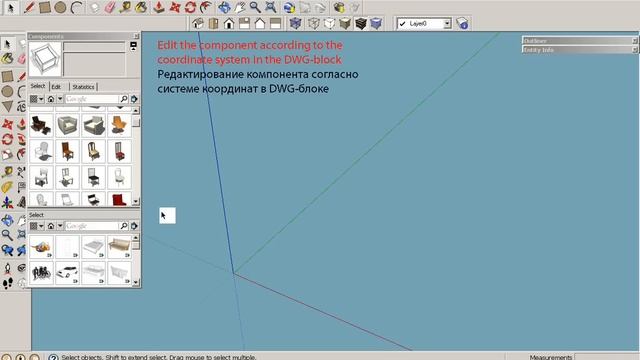Open the Select tab in Components

(38, 86)
